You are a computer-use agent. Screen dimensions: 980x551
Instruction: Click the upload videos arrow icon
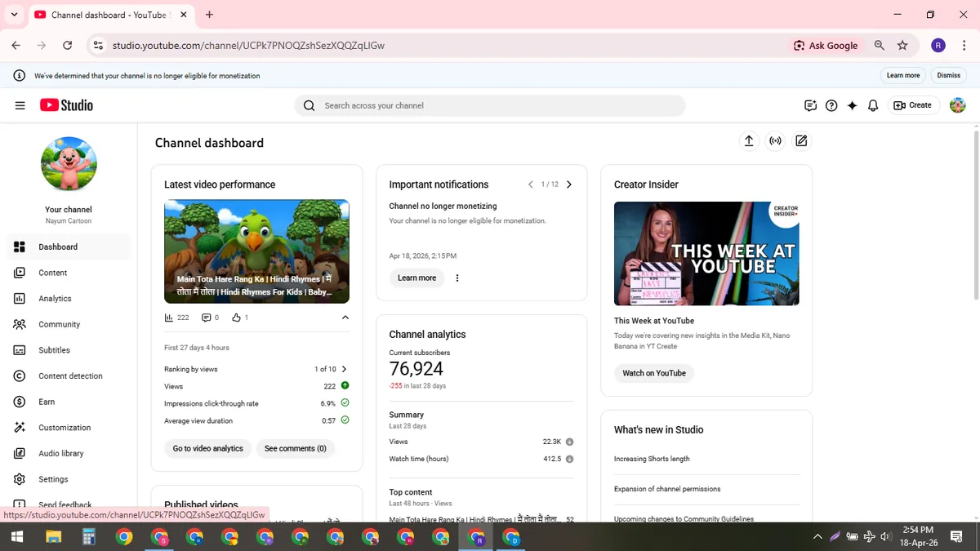[749, 141]
